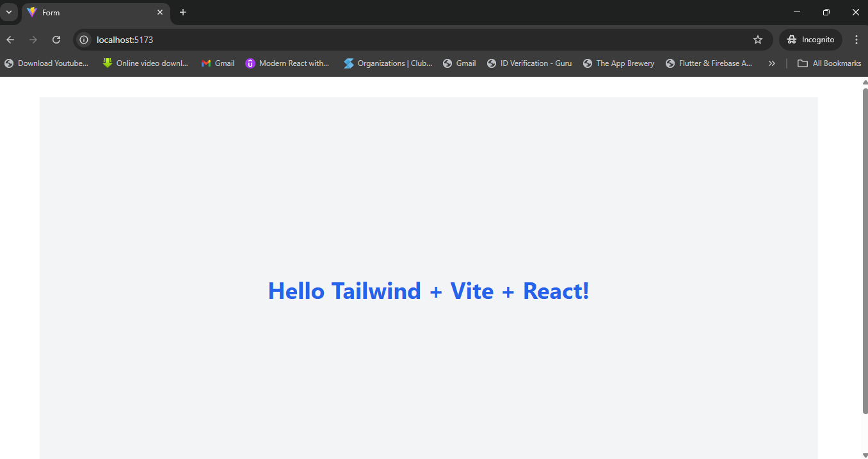Open the Download Youtube bookmark
Screen dimensions: 868x459
[47, 63]
